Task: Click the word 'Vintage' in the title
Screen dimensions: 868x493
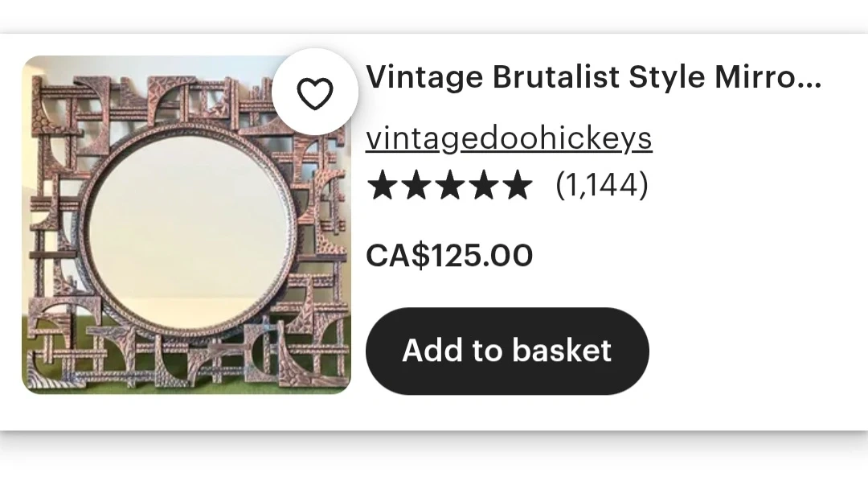Action: click(424, 77)
